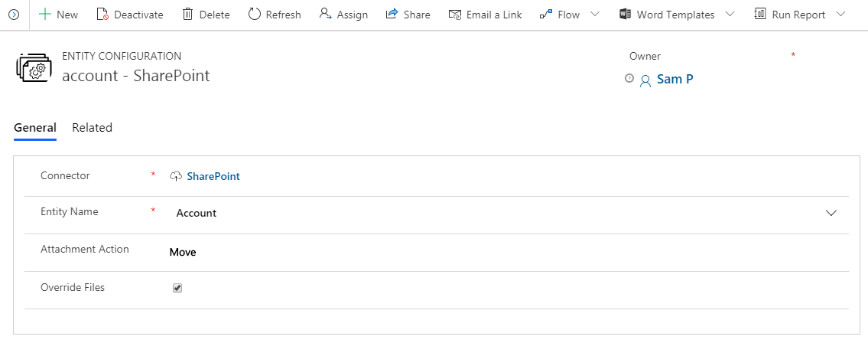The height and width of the screenshot is (343, 868).
Task: Click the Deactivate document icon
Action: point(102,15)
